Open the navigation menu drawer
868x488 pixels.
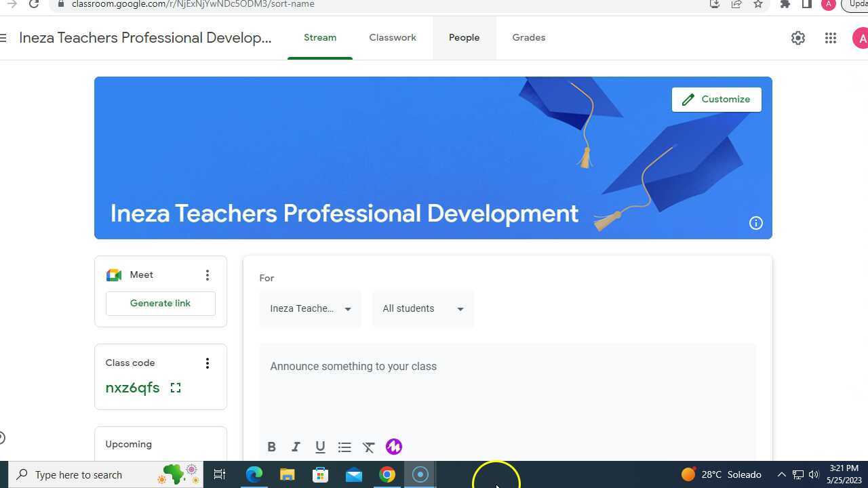point(5,38)
